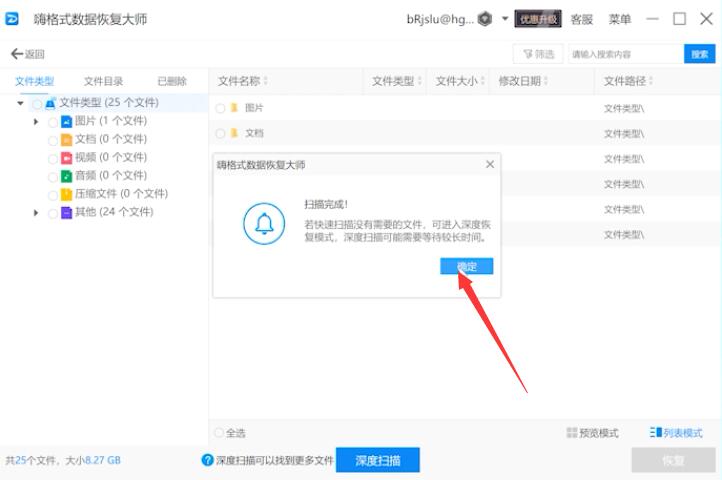Click the yellow 压缩文件 category icon in tree

[67, 194]
